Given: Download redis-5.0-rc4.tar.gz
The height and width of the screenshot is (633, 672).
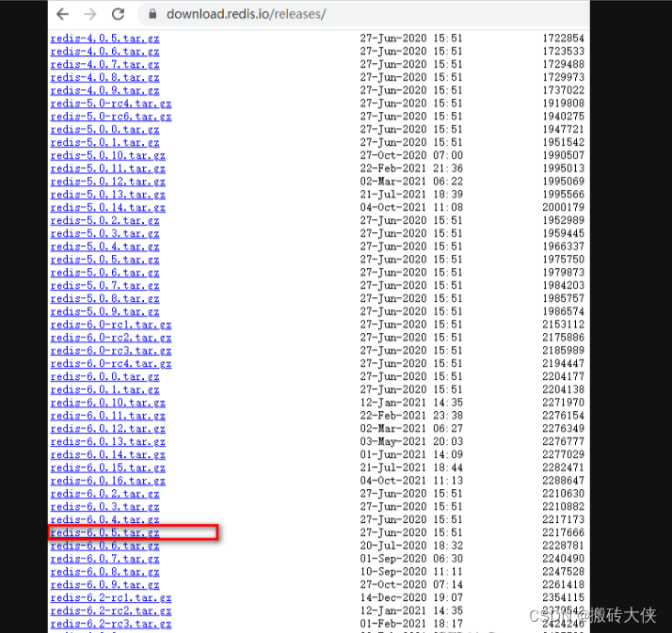Looking at the screenshot, I should [x=111, y=103].
